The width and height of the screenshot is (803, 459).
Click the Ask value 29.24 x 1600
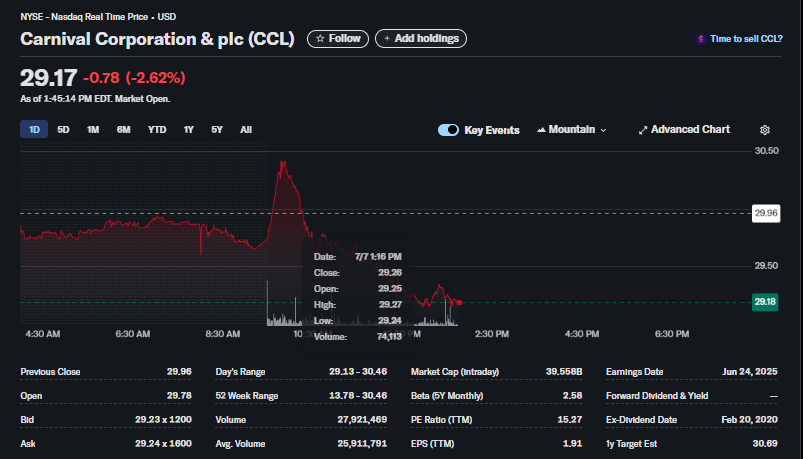click(x=163, y=444)
